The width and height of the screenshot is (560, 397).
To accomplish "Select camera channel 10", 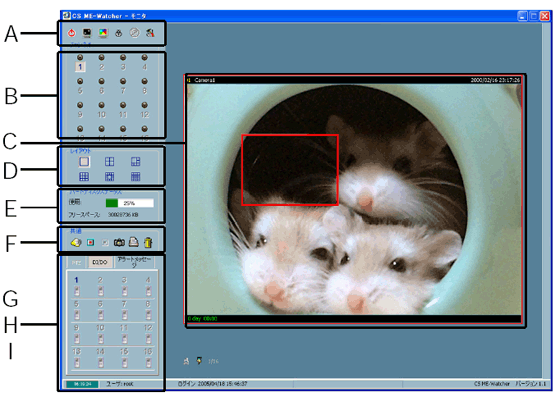I will click(101, 115).
